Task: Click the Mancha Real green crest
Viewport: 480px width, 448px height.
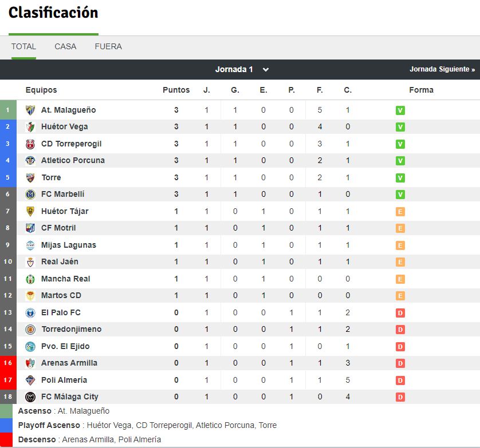Action: (x=30, y=279)
